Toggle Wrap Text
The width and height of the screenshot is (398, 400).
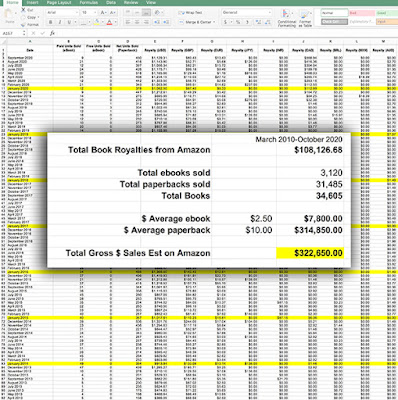pyautogui.click(x=190, y=13)
